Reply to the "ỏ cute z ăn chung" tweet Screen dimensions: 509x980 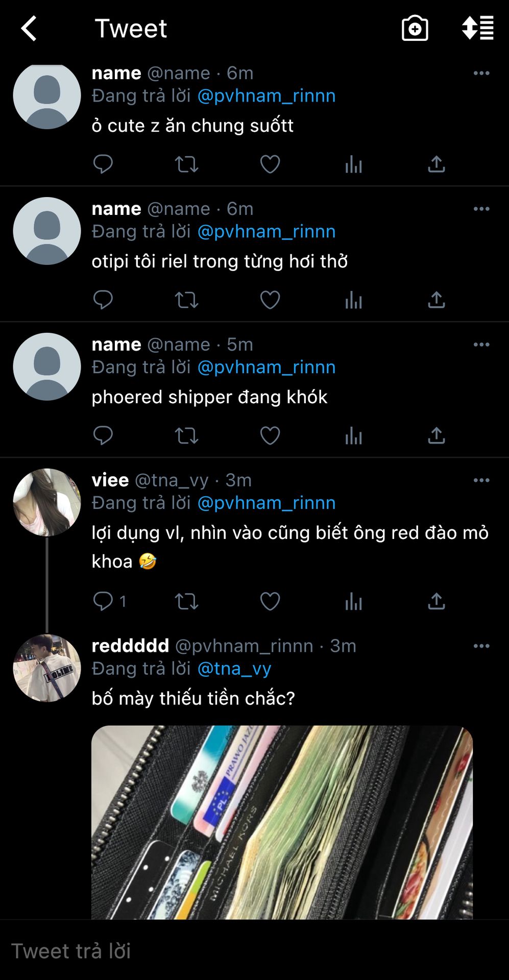click(103, 164)
